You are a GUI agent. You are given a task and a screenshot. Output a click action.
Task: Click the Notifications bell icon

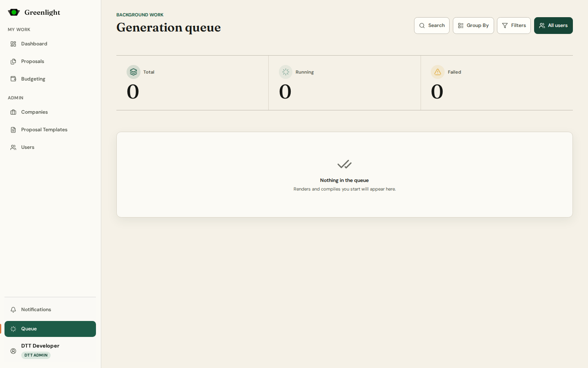click(x=13, y=310)
